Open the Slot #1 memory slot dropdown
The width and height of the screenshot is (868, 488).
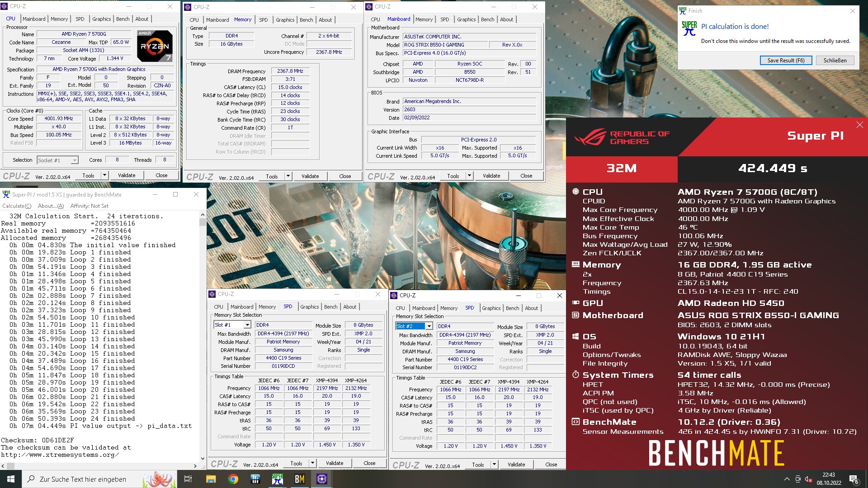coord(247,325)
